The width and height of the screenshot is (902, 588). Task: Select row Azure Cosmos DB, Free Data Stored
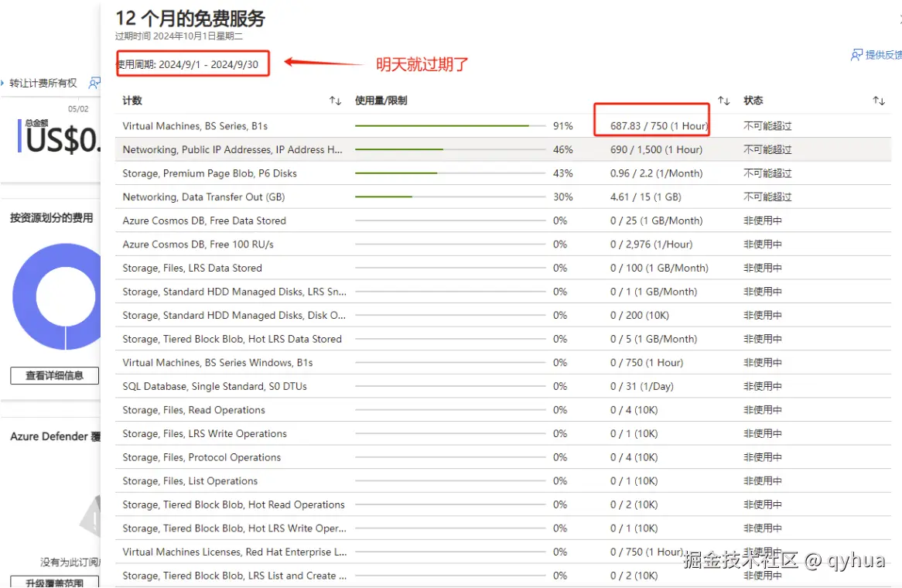(503, 220)
